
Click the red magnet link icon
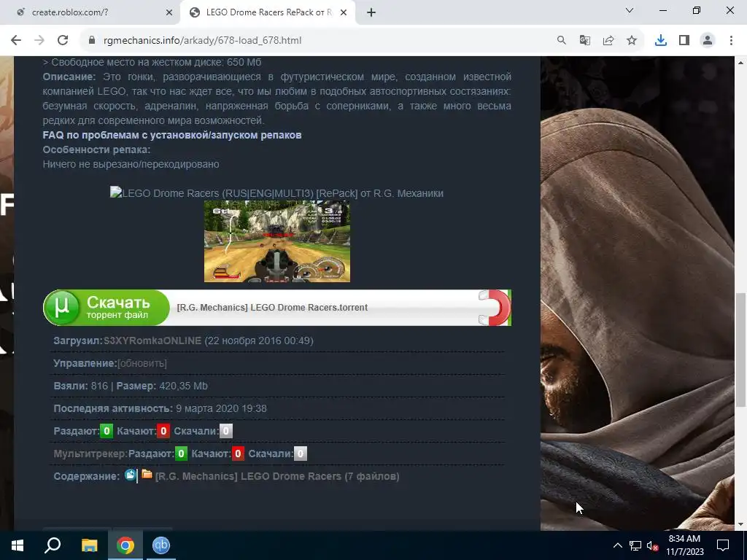pyautogui.click(x=495, y=308)
